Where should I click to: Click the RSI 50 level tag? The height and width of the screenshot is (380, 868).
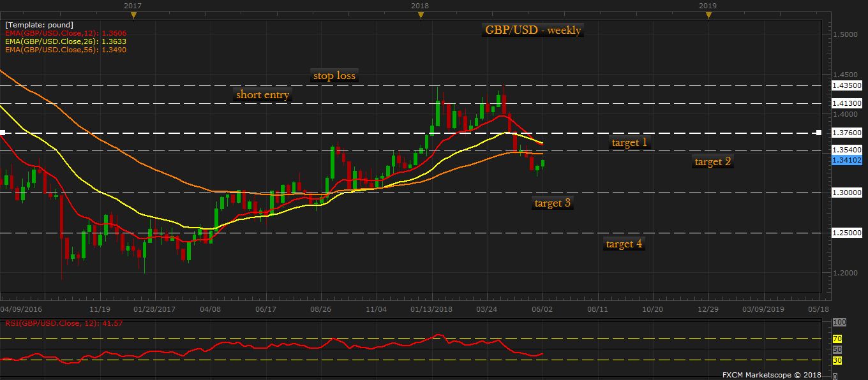pyautogui.click(x=837, y=350)
